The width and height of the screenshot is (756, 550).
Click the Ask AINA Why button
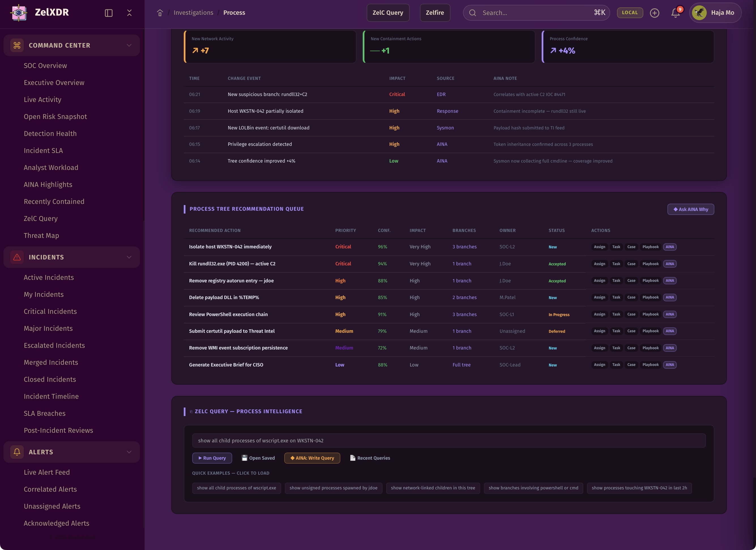(690, 209)
